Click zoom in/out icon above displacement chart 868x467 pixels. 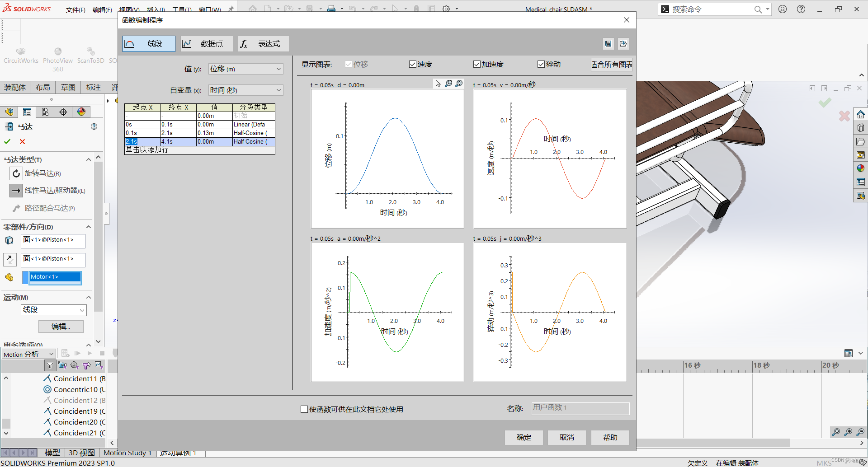pos(459,84)
